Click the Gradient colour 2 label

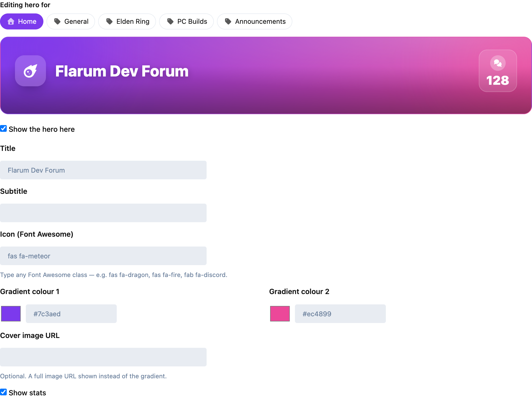pos(299,291)
